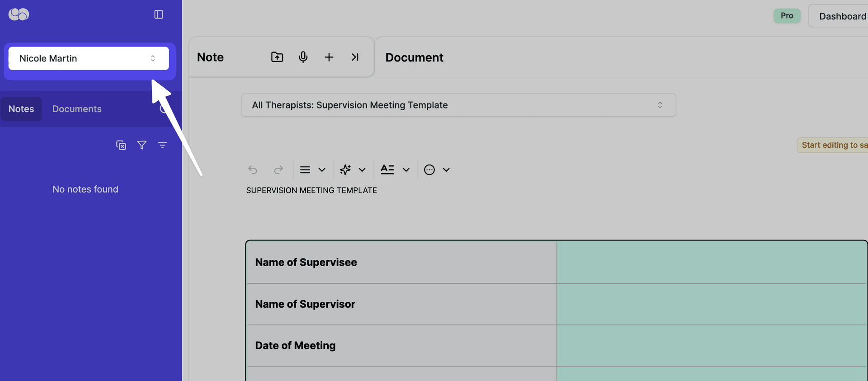
Task: Click the Dashboard button
Action: tap(843, 16)
